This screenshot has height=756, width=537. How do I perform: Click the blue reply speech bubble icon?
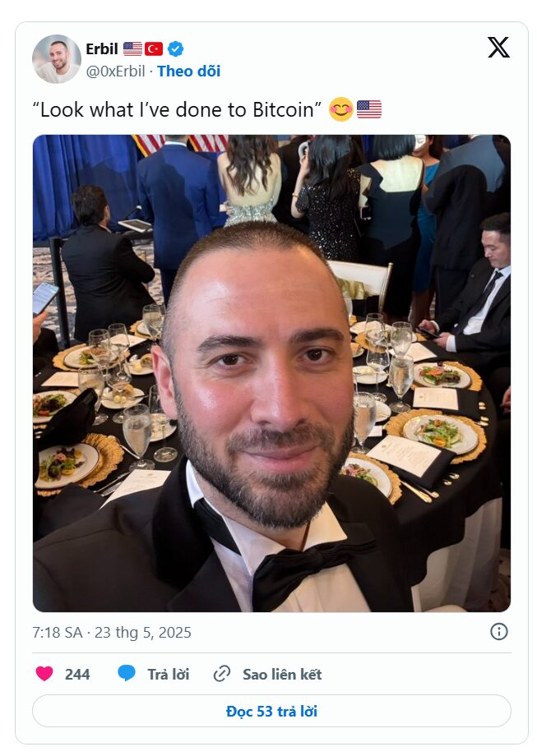[127, 673]
